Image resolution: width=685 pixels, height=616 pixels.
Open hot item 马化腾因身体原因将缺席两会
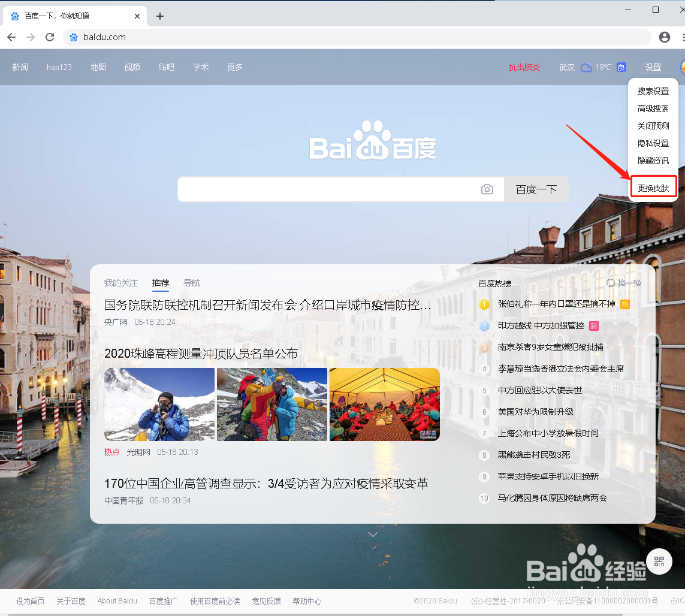point(553,498)
